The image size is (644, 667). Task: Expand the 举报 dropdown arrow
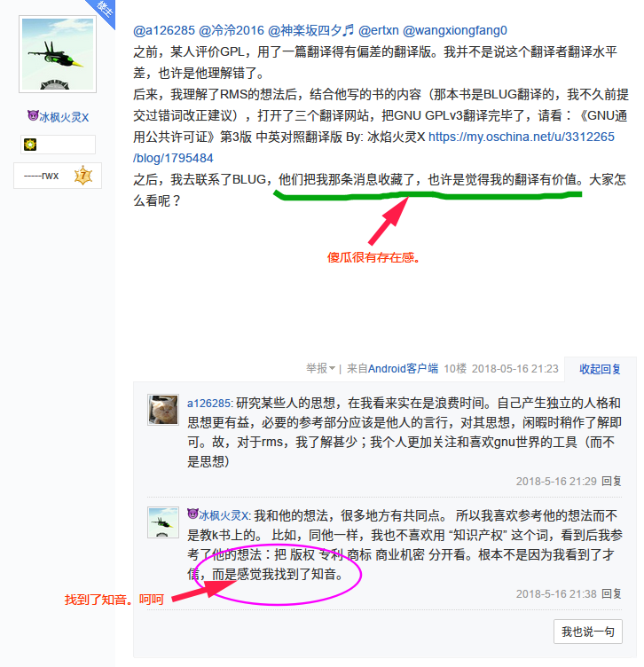pos(333,368)
